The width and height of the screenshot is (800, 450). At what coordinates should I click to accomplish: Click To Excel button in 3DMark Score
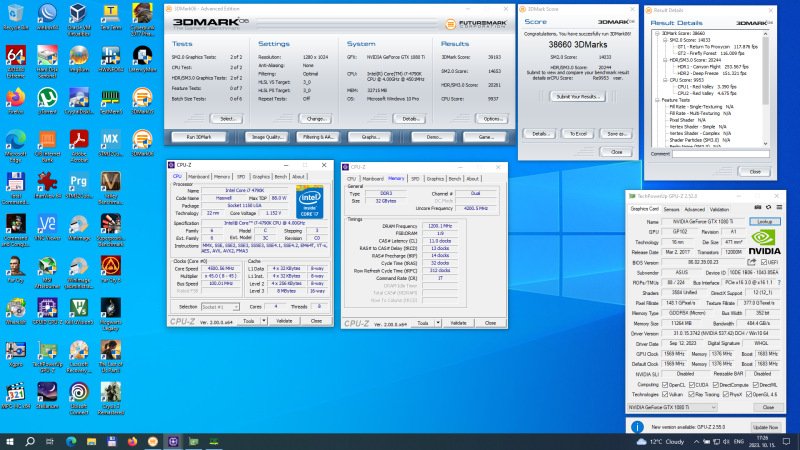pyautogui.click(x=578, y=134)
